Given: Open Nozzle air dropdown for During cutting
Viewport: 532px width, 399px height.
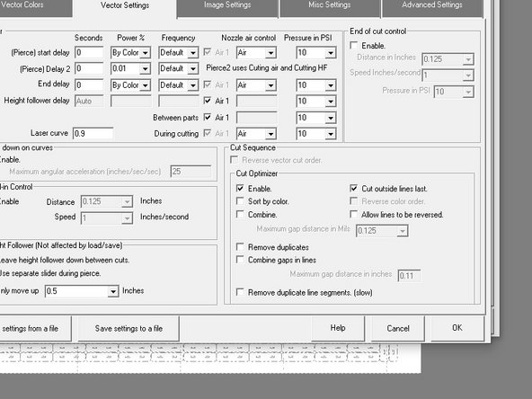Looking at the screenshot, I should (270, 134).
